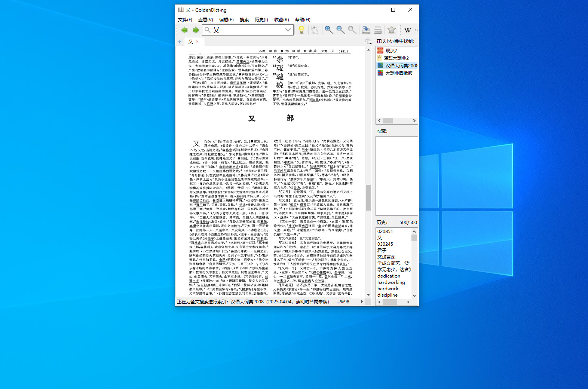The width and height of the screenshot is (588, 389).
Task: Click the 汉语大词典2008 green icon
Action: (x=380, y=65)
